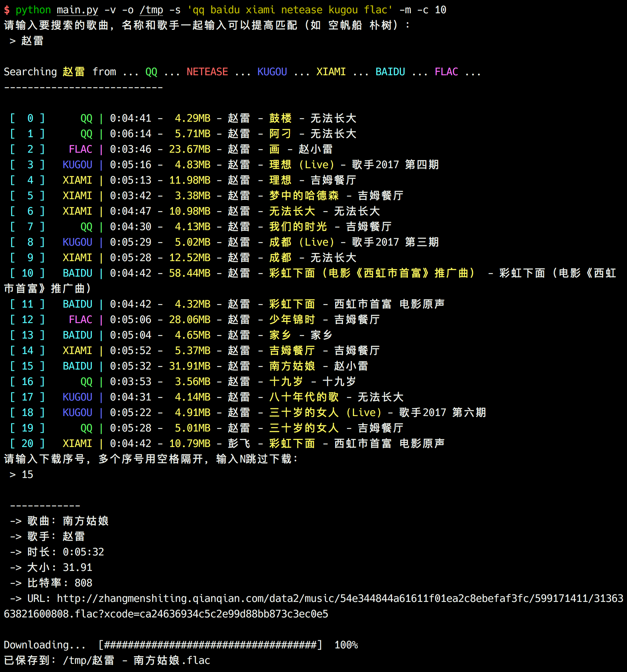Click yellow song title '家乡' in row 13
627x672 pixels.
coord(280,335)
